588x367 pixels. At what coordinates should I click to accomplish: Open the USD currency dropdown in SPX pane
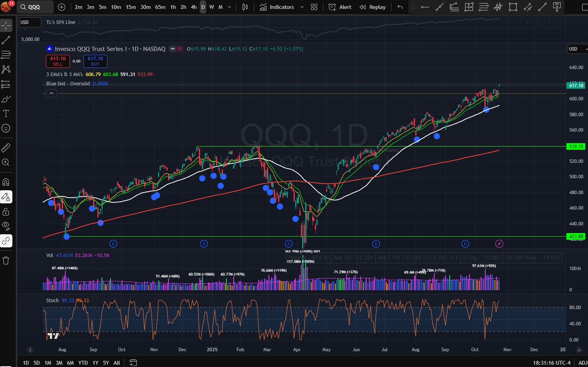pos(30,22)
